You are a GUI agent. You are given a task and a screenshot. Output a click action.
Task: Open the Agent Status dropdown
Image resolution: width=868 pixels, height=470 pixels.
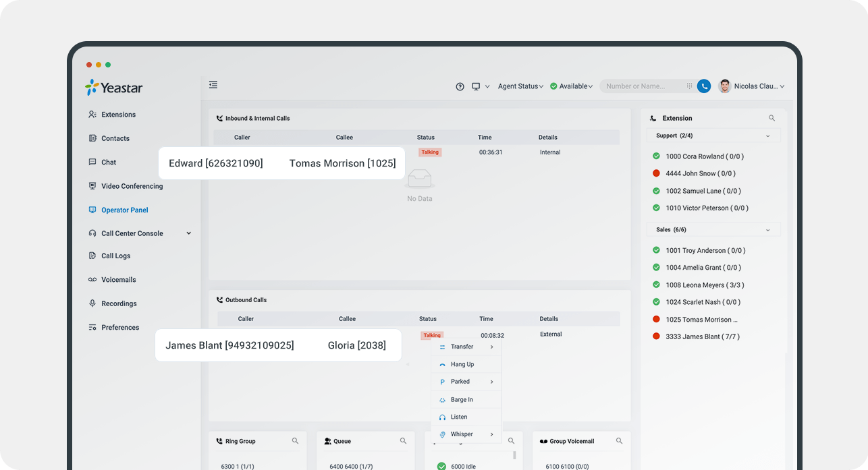pos(520,86)
